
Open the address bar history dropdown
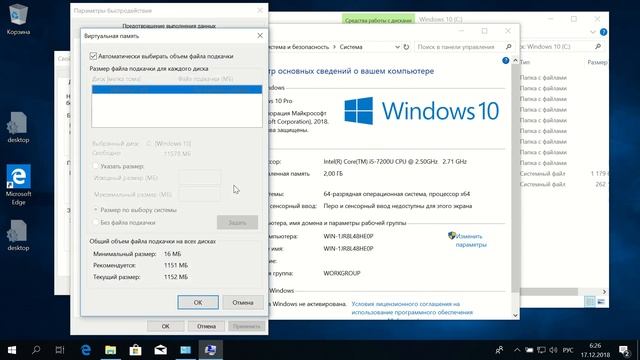click(x=397, y=47)
